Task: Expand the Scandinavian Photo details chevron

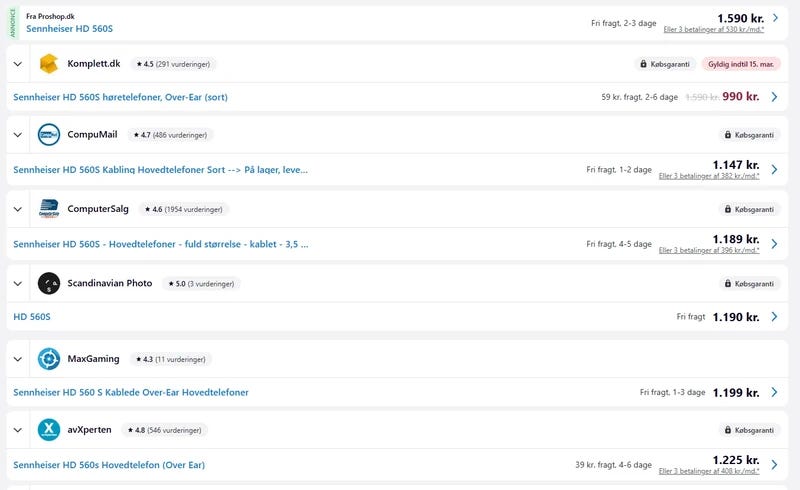Action: point(18,284)
